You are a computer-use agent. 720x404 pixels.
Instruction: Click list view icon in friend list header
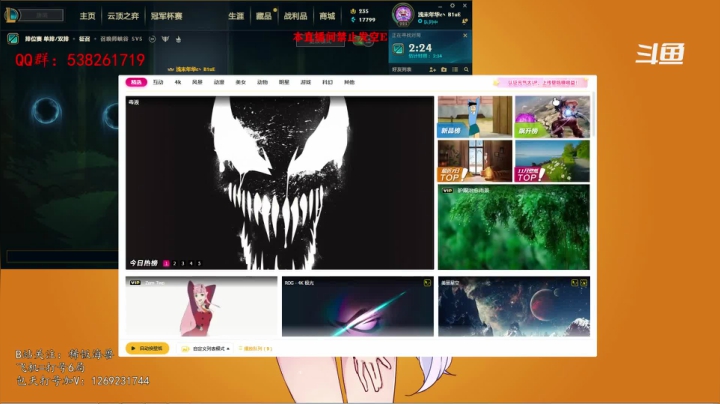pyautogui.click(x=455, y=70)
